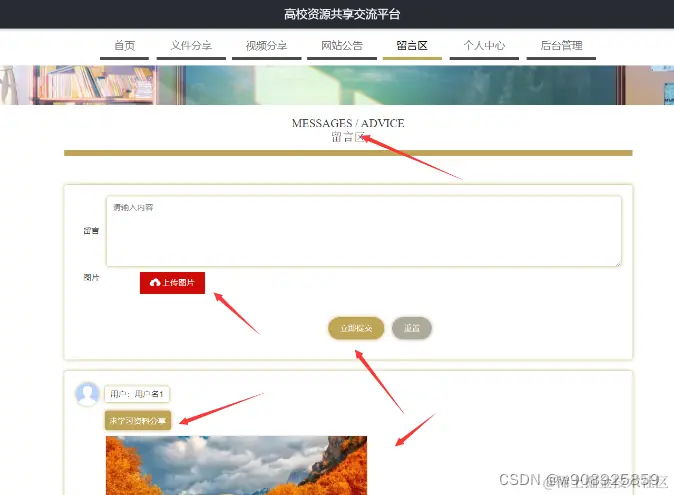The image size is (674, 495).
Task: Focus the 留言 message text area
Action: click(x=364, y=231)
